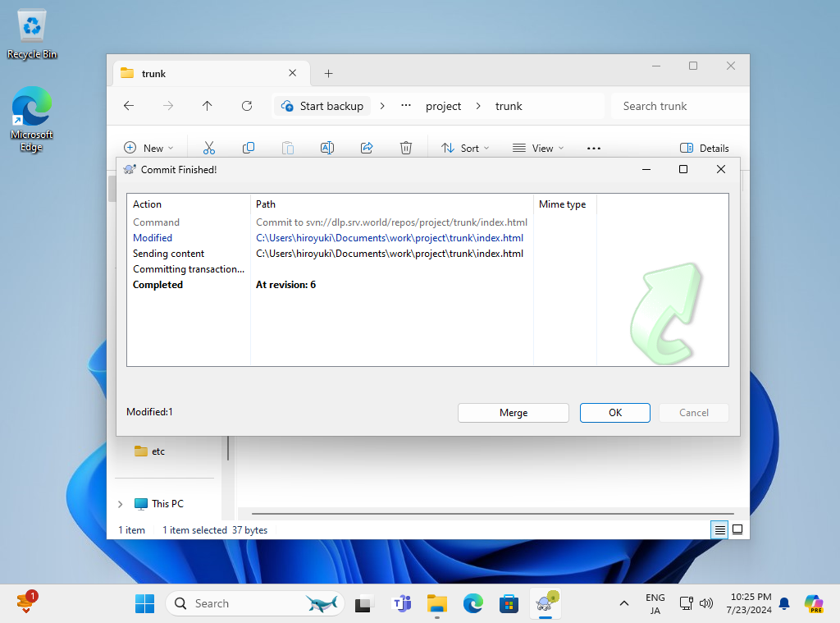Open the Details pane toggle
The height and width of the screenshot is (623, 840).
click(x=704, y=148)
